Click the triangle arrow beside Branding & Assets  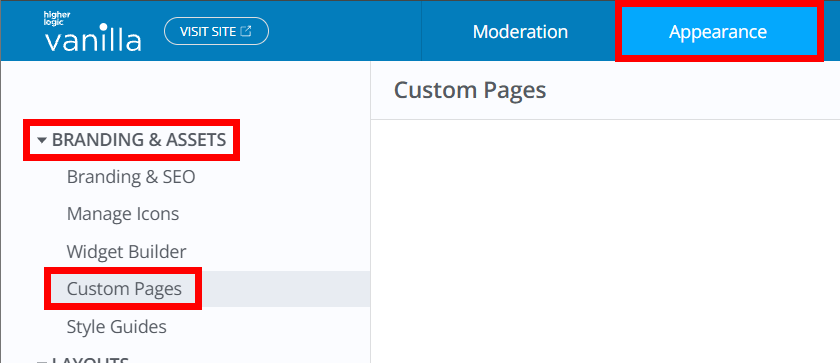[42, 141]
